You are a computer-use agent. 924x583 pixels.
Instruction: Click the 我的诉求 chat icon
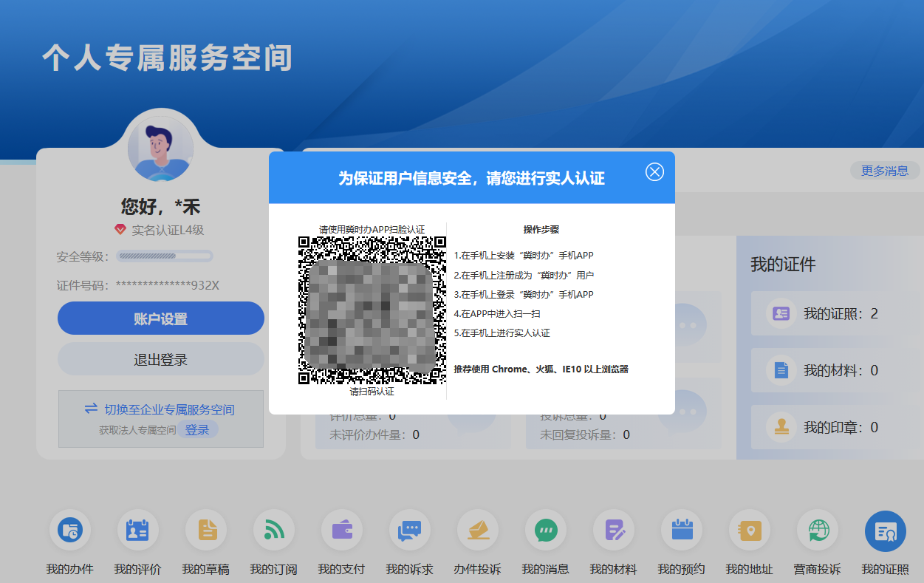[410, 531]
